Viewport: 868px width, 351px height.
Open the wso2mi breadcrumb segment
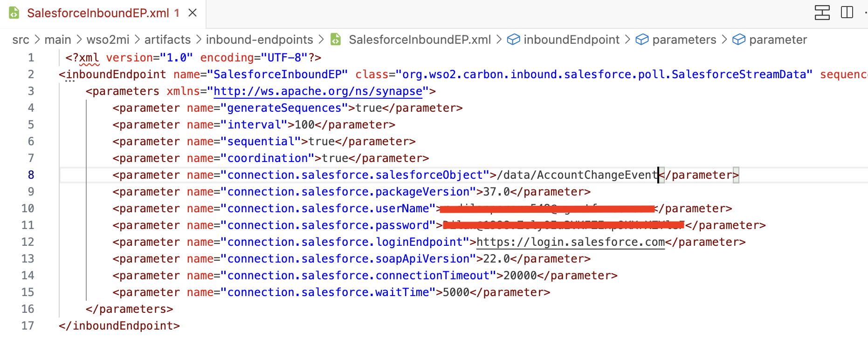click(108, 40)
